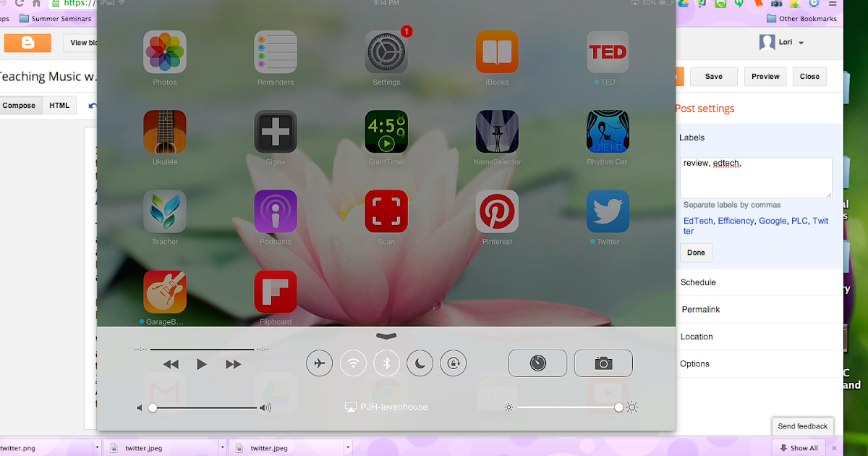868x456 pixels.
Task: Open the Timer shortcut in Control Center
Action: tap(538, 363)
